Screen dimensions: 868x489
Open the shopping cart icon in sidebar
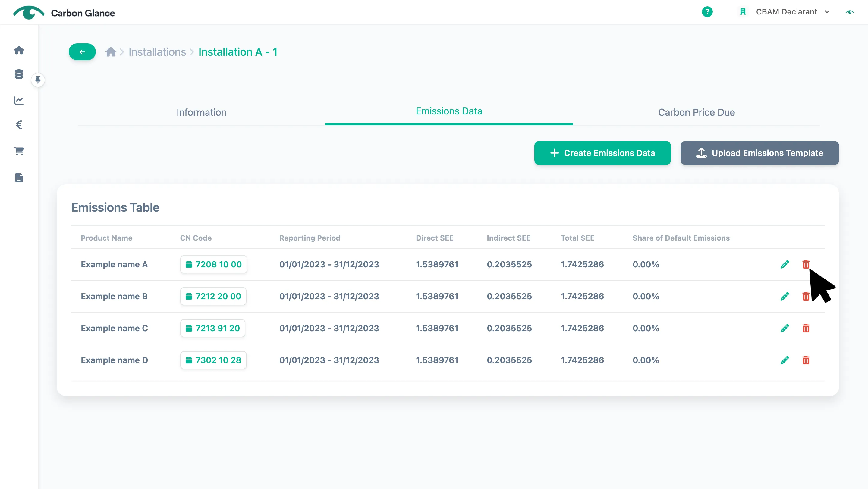[19, 151]
